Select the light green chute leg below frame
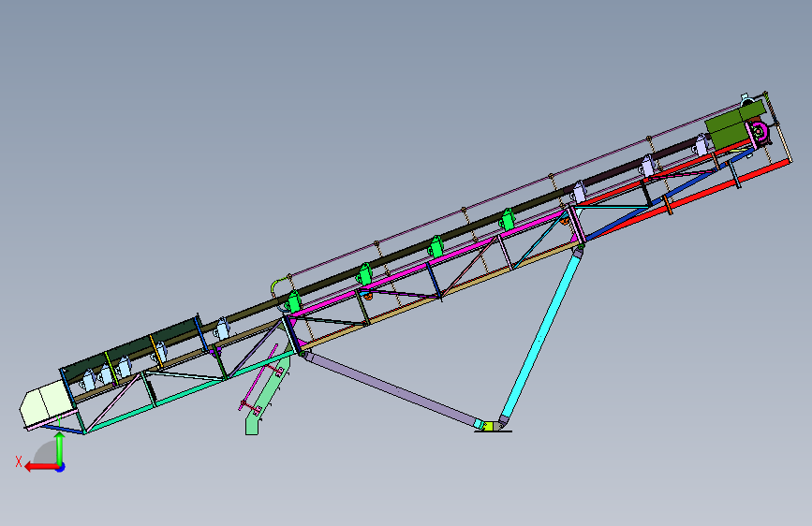This screenshot has height=526, width=812. (266, 399)
